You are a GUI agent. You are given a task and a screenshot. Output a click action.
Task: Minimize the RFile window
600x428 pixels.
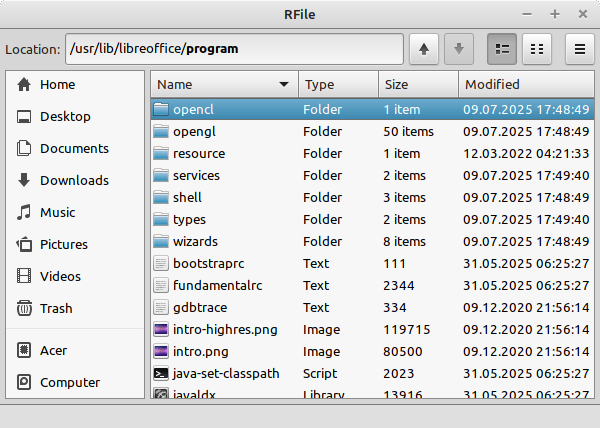click(527, 14)
